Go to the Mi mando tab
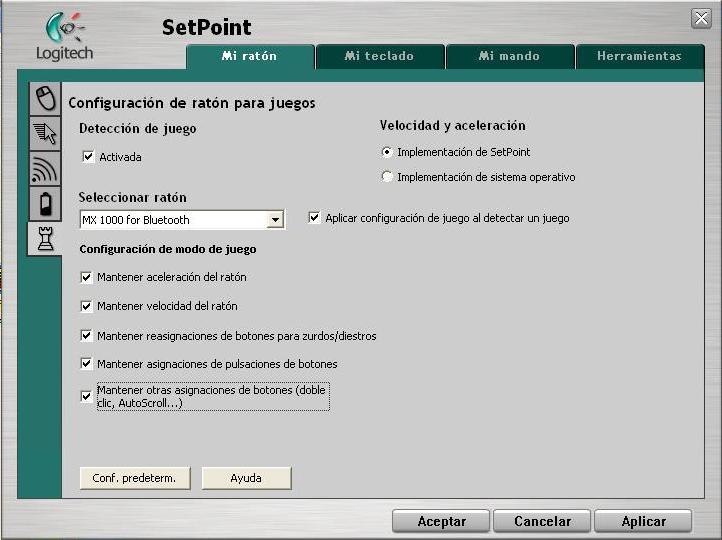 point(509,56)
